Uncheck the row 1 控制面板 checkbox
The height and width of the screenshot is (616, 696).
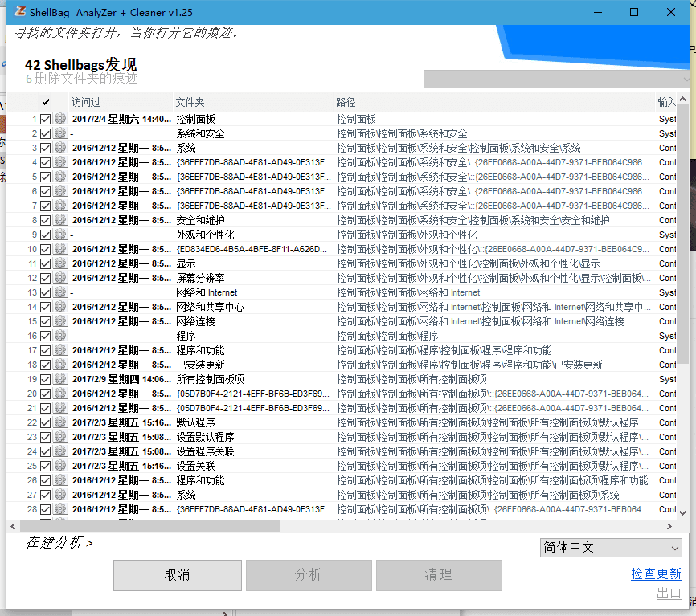[x=45, y=119]
